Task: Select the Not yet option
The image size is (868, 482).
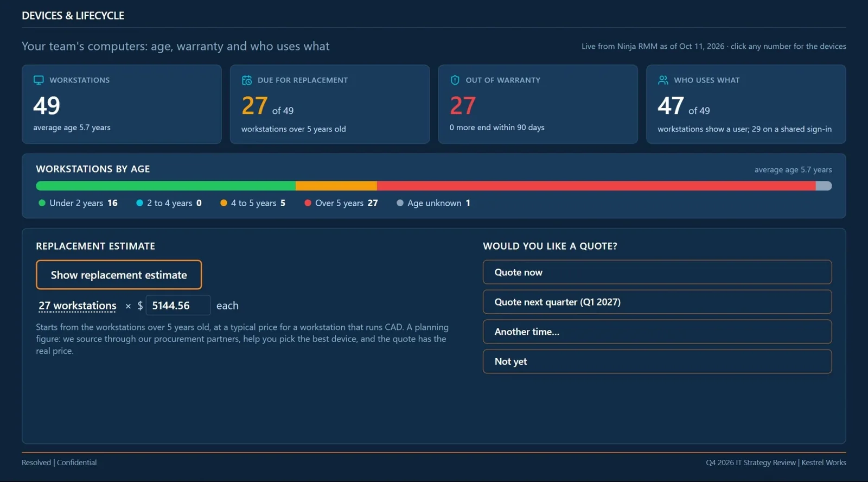Action: point(657,361)
